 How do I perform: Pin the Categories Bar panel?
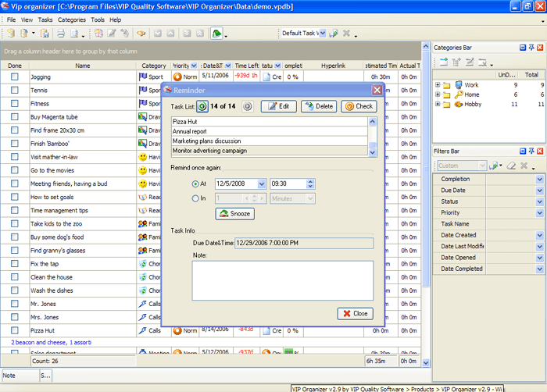(x=531, y=48)
